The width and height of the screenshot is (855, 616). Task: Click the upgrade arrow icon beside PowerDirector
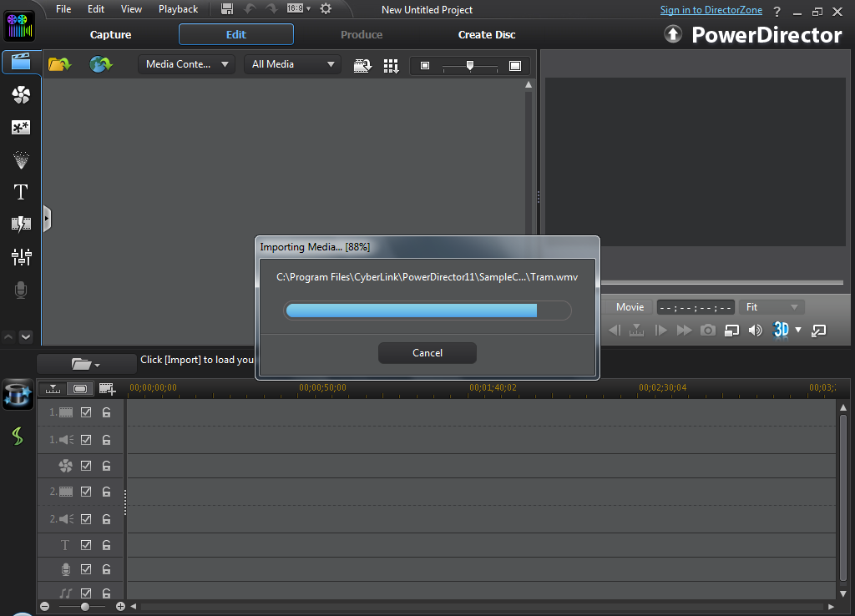[x=673, y=34]
